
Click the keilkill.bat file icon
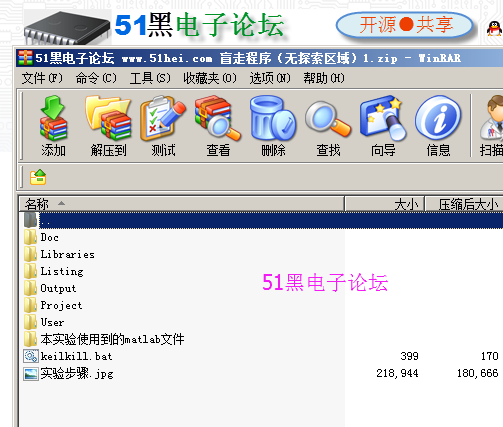click(x=31, y=356)
